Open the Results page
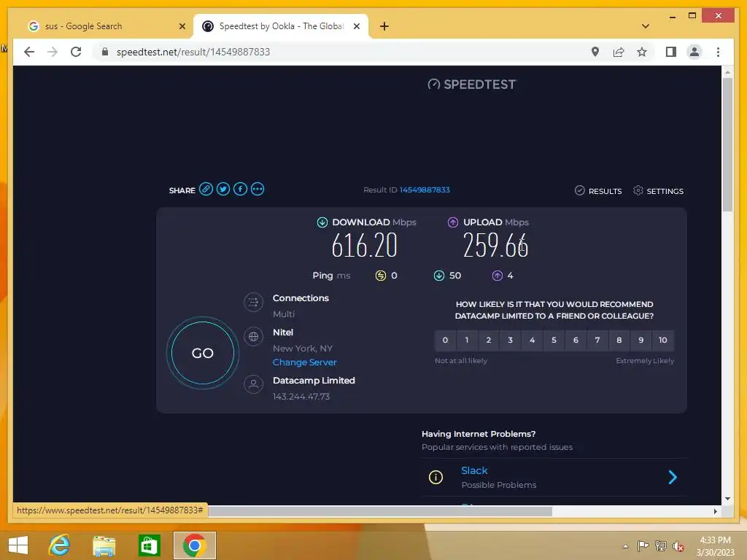This screenshot has width=747, height=560. 598,190
